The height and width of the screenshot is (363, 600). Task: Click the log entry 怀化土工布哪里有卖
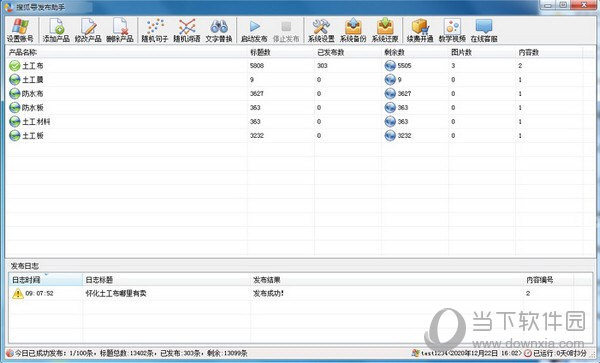point(116,293)
